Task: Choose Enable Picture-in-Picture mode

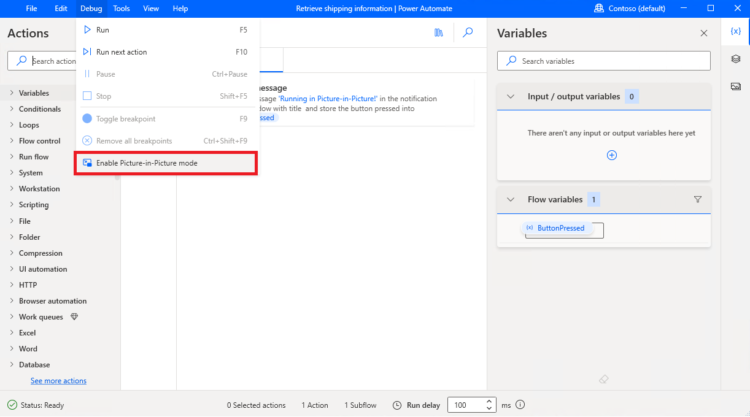Action: click(x=166, y=163)
